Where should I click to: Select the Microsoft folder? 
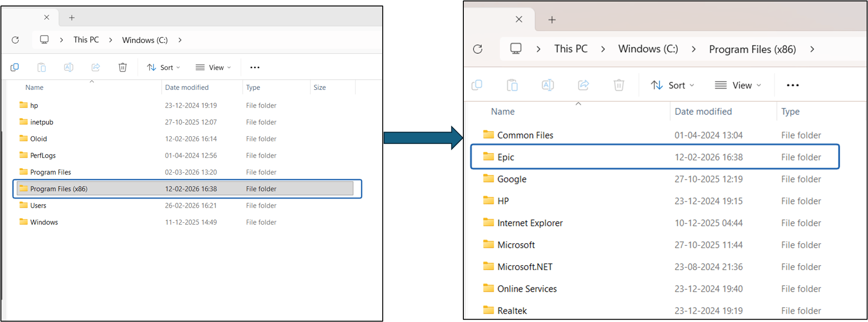(x=655, y=245)
